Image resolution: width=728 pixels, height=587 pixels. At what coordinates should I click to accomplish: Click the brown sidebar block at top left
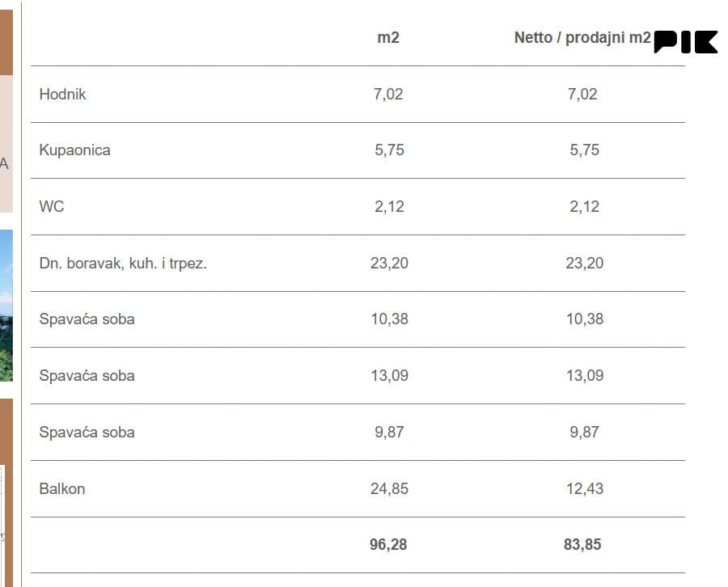[x=6, y=42]
